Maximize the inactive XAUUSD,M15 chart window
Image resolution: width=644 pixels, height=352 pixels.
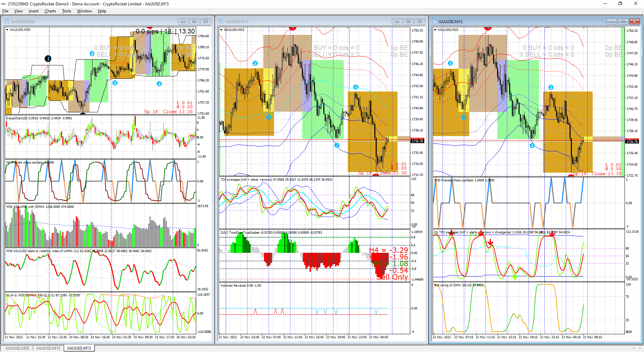coord(408,21)
